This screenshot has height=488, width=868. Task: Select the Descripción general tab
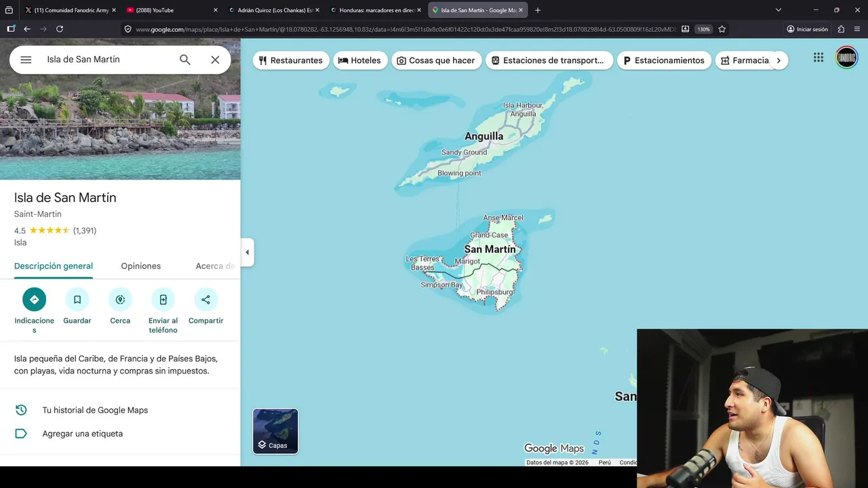[x=54, y=266]
